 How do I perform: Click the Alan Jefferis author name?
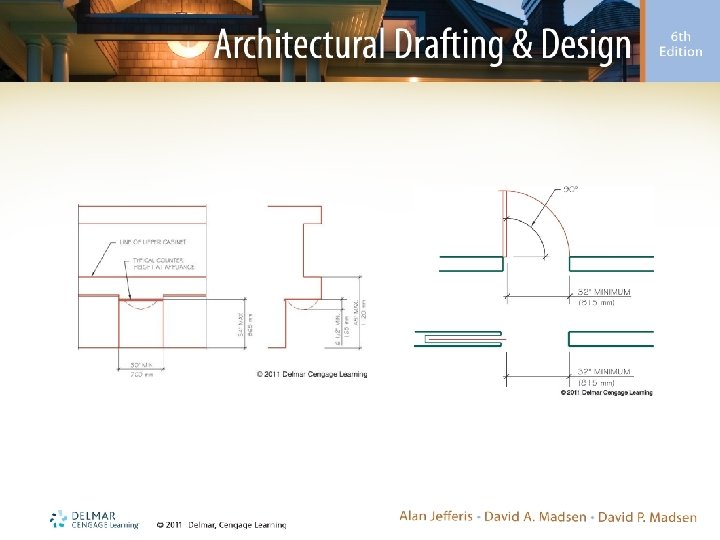[x=436, y=517]
